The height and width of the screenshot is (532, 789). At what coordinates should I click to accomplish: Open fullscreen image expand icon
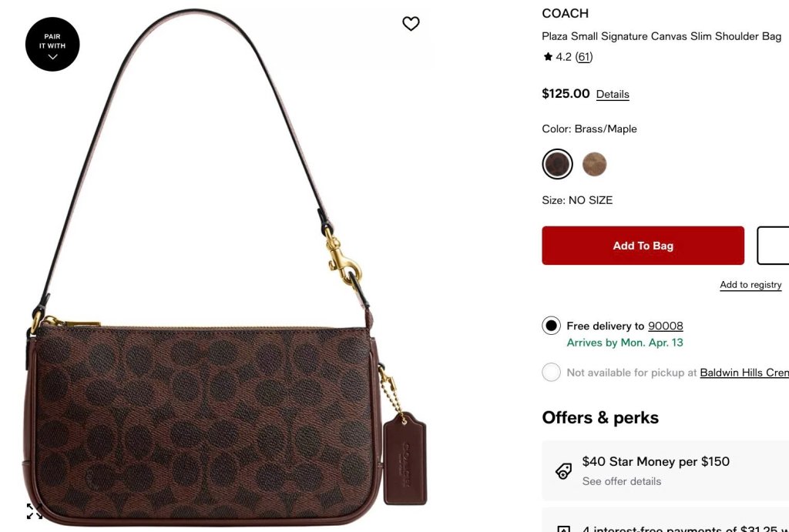point(34,511)
